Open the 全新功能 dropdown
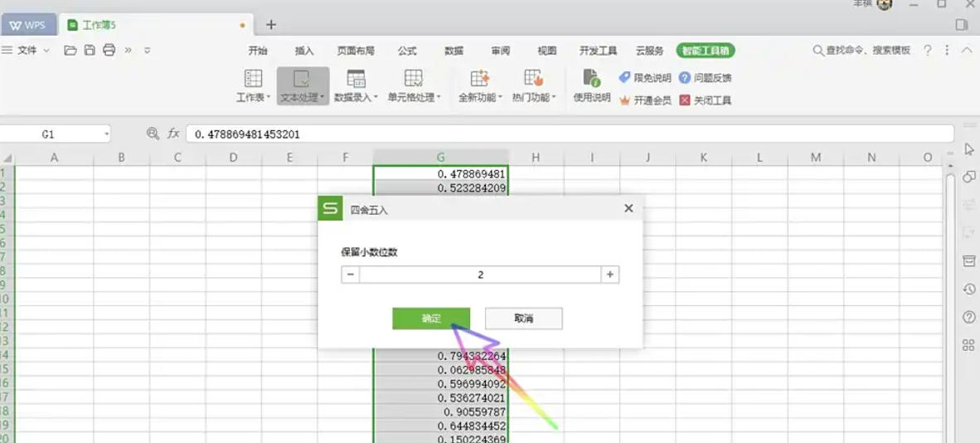The width and height of the screenshot is (980, 443). click(480, 86)
